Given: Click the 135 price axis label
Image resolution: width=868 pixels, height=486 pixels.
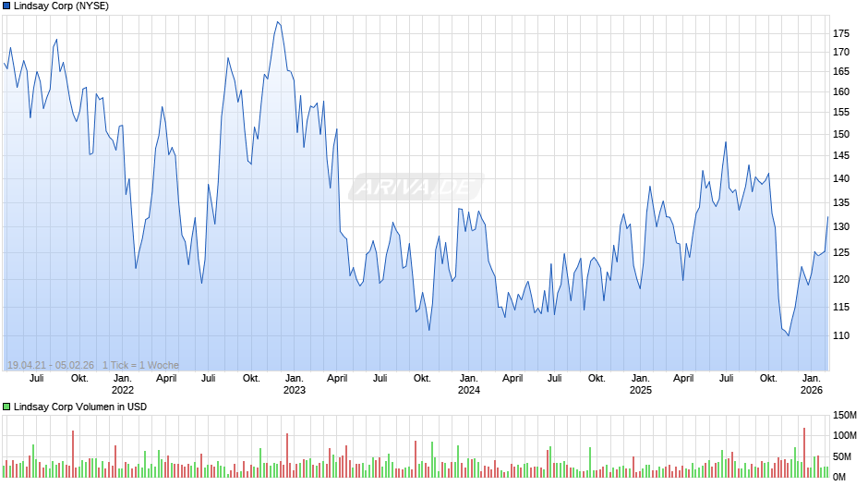Looking at the screenshot, I should [841, 203].
